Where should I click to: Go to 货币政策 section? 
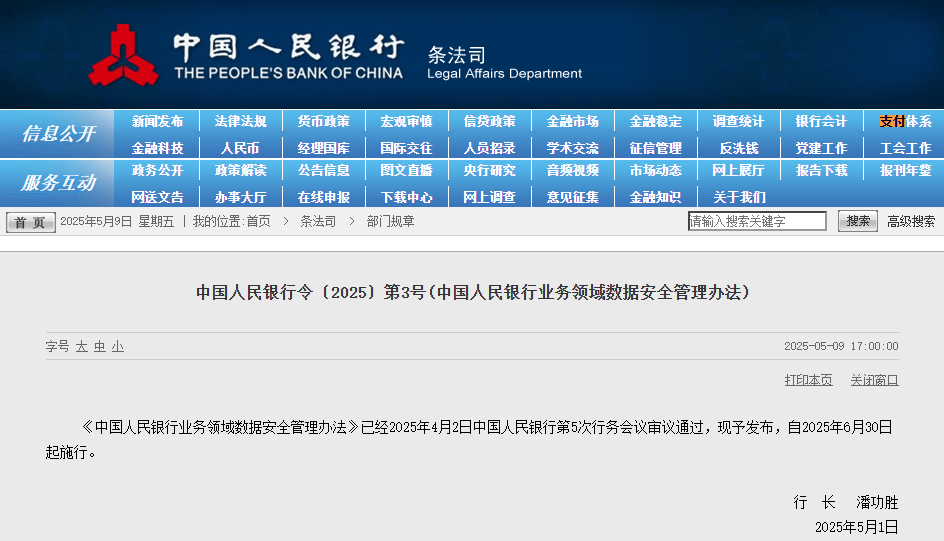[323, 122]
